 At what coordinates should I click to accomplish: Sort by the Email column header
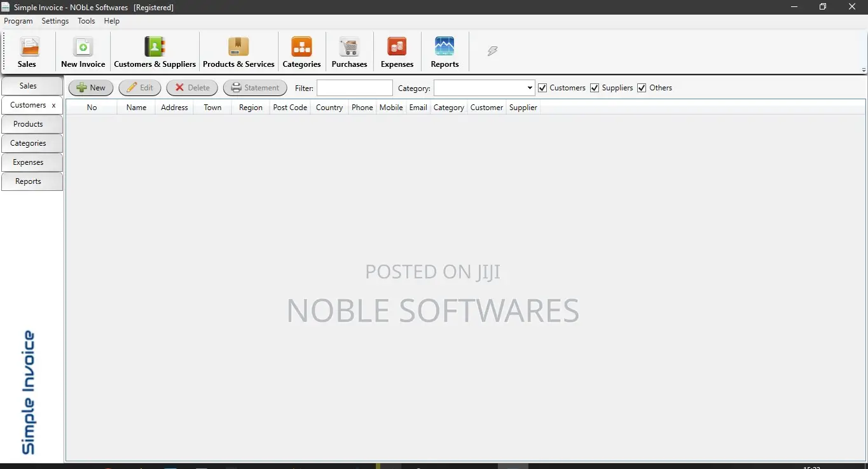point(418,108)
